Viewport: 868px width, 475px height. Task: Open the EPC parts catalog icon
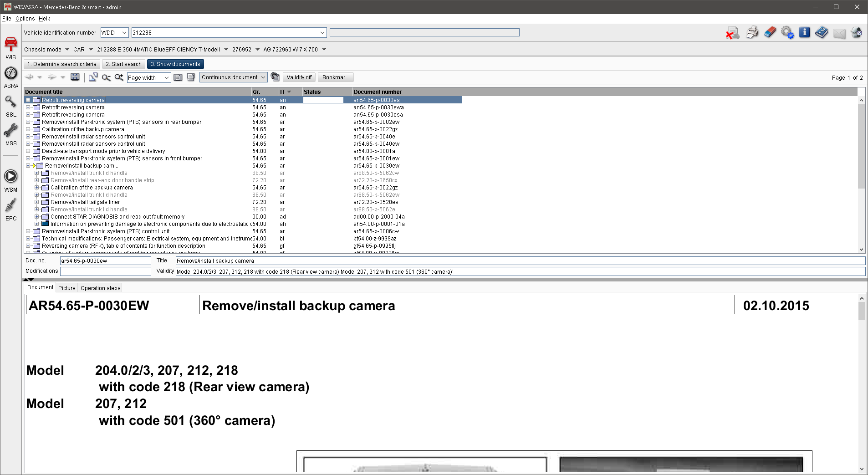click(x=11, y=209)
